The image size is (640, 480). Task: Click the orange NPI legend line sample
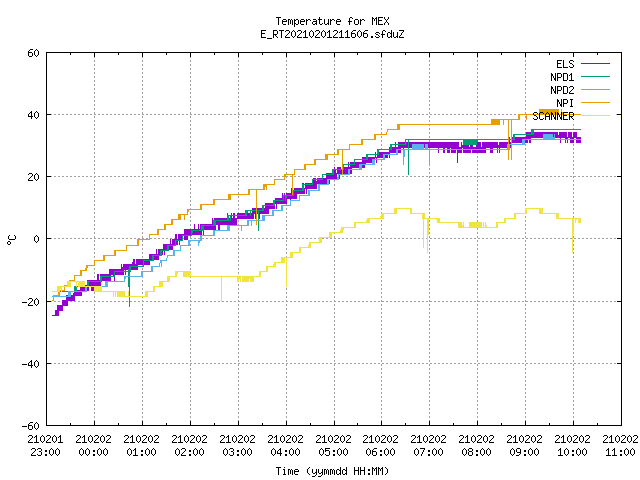[x=595, y=102]
